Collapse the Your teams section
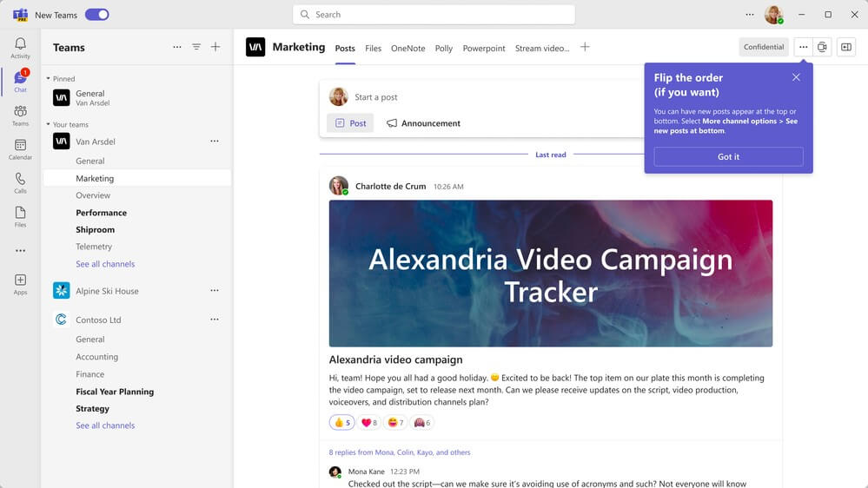The height and width of the screenshot is (488, 868). [x=49, y=125]
